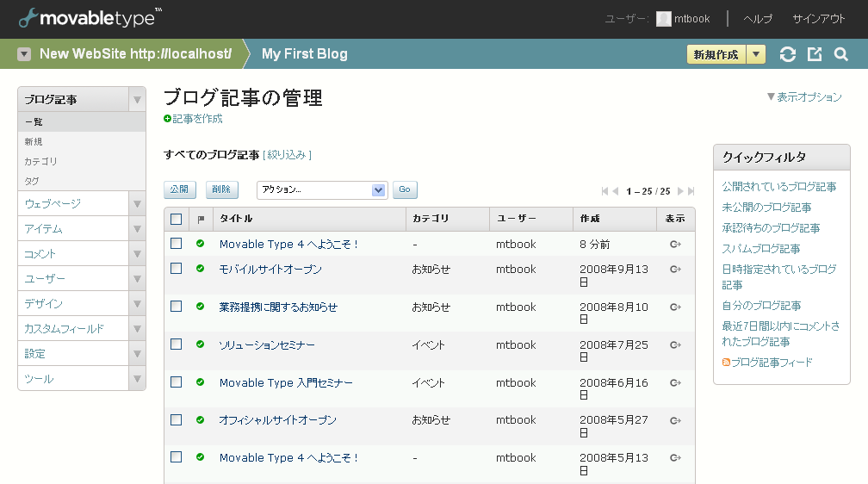Open the ヘルプ link in header
This screenshot has width=868, height=484.
point(758,19)
